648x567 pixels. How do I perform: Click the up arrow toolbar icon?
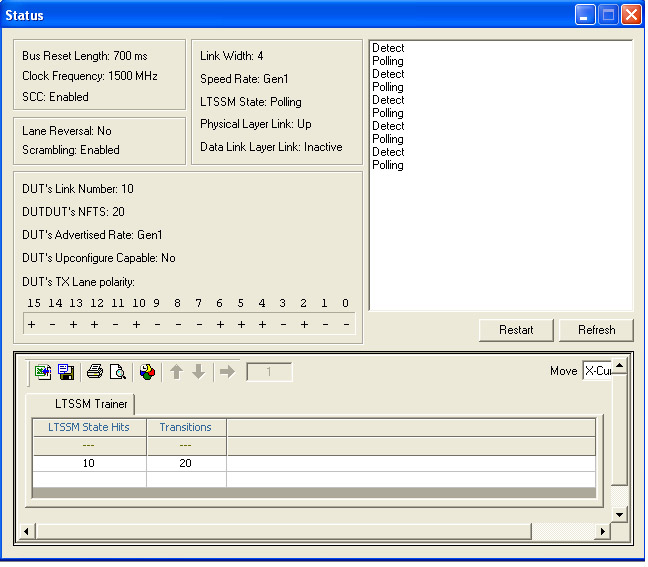(176, 373)
